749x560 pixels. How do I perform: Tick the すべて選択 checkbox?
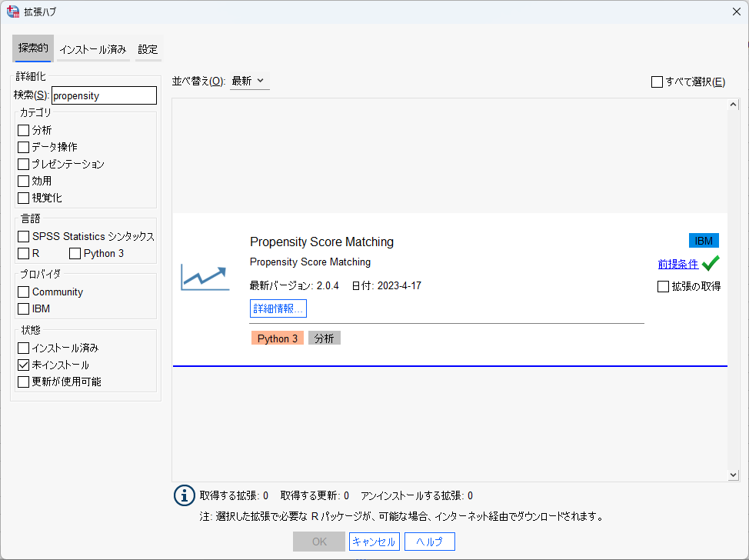pyautogui.click(x=657, y=82)
